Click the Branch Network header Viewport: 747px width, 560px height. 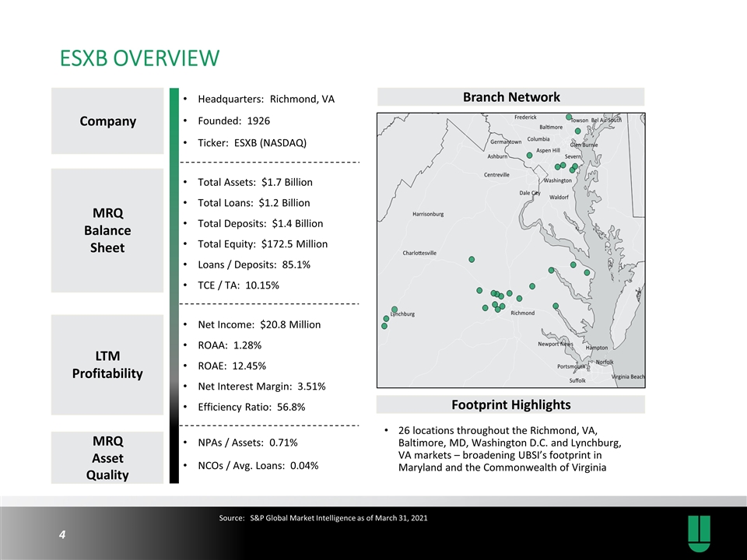point(510,96)
